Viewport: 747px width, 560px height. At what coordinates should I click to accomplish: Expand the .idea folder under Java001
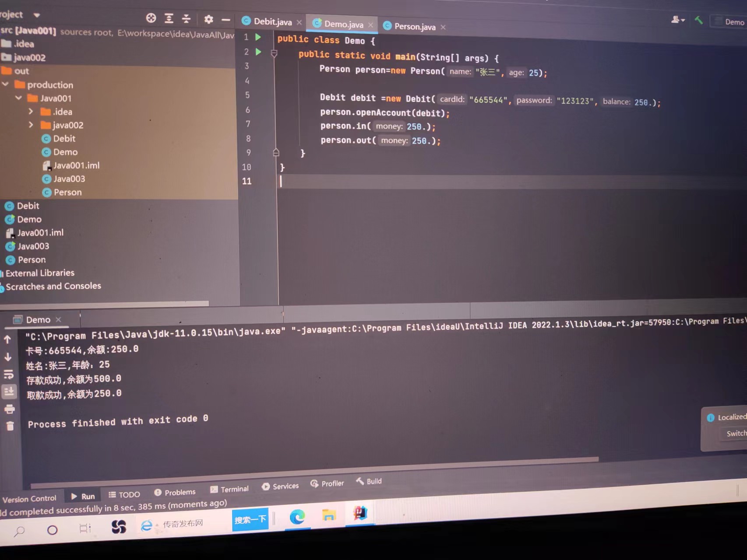pos(31,112)
